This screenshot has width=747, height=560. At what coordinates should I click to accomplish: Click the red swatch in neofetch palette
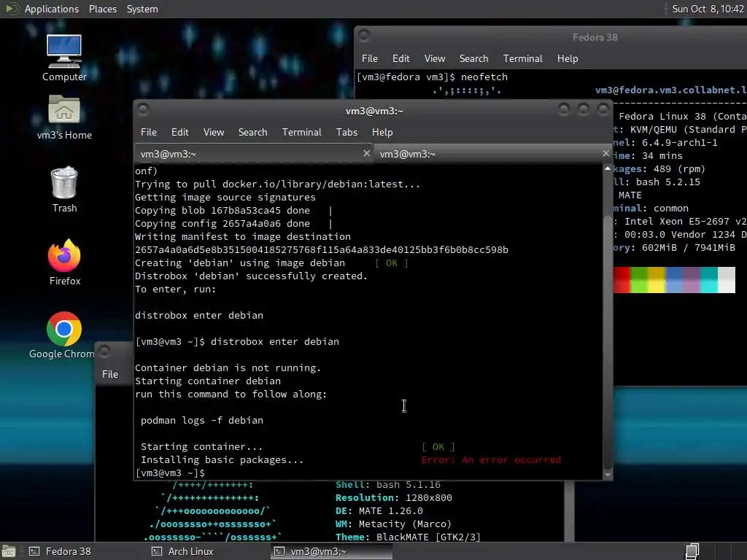tap(622, 280)
